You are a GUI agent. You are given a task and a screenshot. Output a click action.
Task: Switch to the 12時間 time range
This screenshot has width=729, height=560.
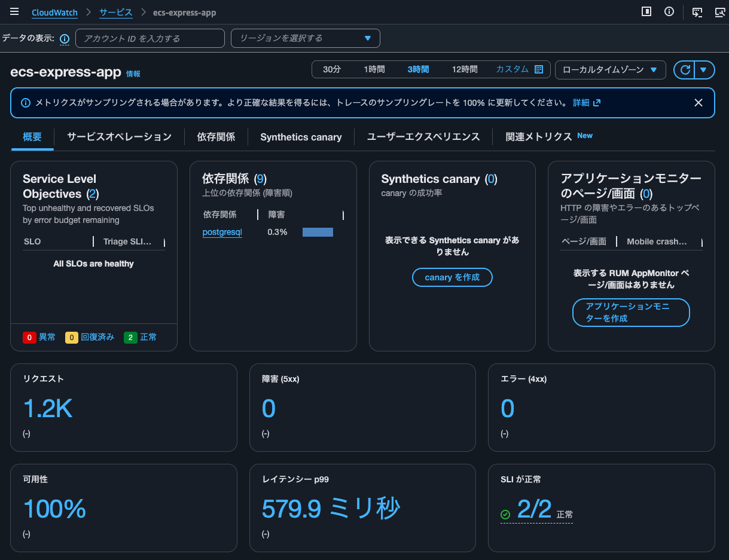pos(464,69)
